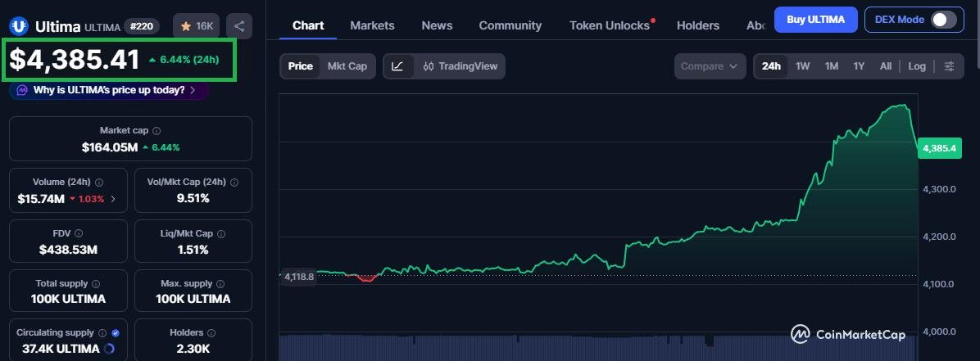980x361 pixels.
Task: Click the #220 rank badge
Action: click(x=142, y=26)
